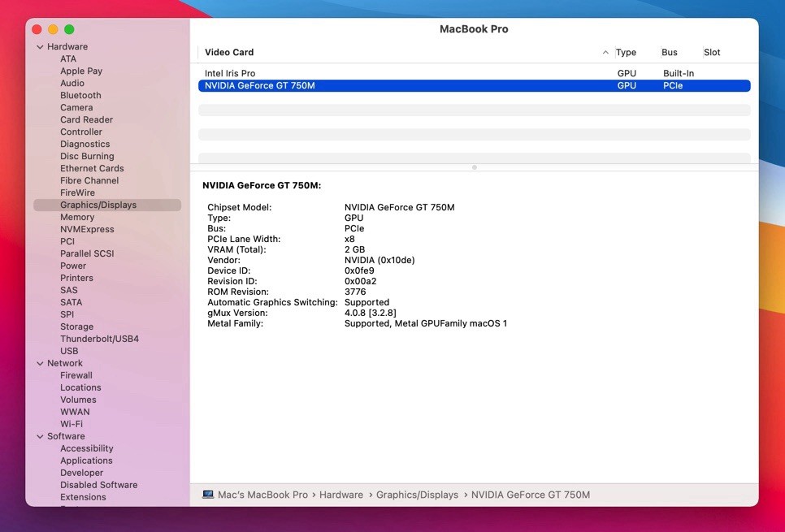Viewport: 785px width, 532px height.
Task: Click the yellow minimize window button
Action: click(x=53, y=29)
